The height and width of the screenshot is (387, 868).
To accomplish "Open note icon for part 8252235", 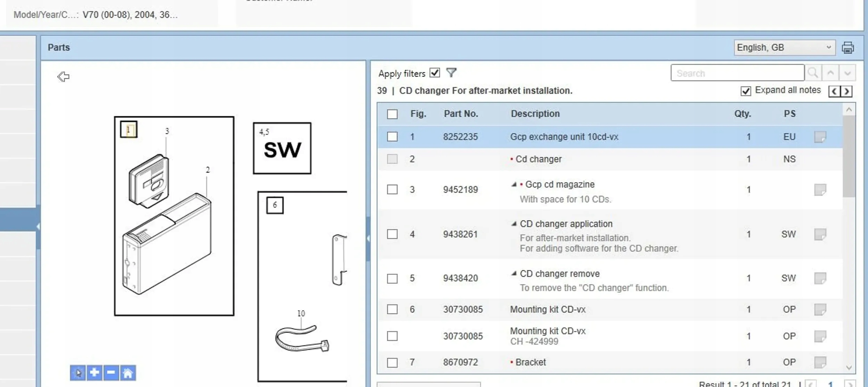I will (820, 137).
